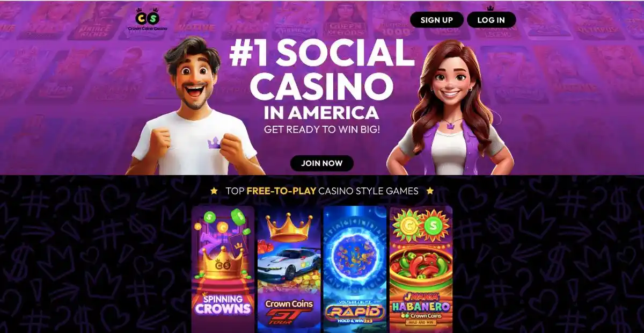Click the crown pendant on woman's necklace
The width and height of the screenshot is (644, 333).
coord(449,125)
